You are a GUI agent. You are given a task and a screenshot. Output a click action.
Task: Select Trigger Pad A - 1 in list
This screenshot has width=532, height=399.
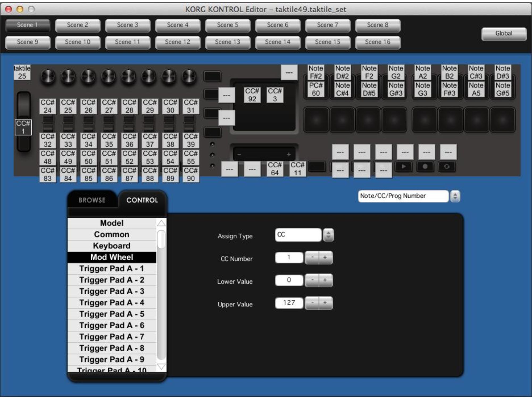pyautogui.click(x=112, y=269)
